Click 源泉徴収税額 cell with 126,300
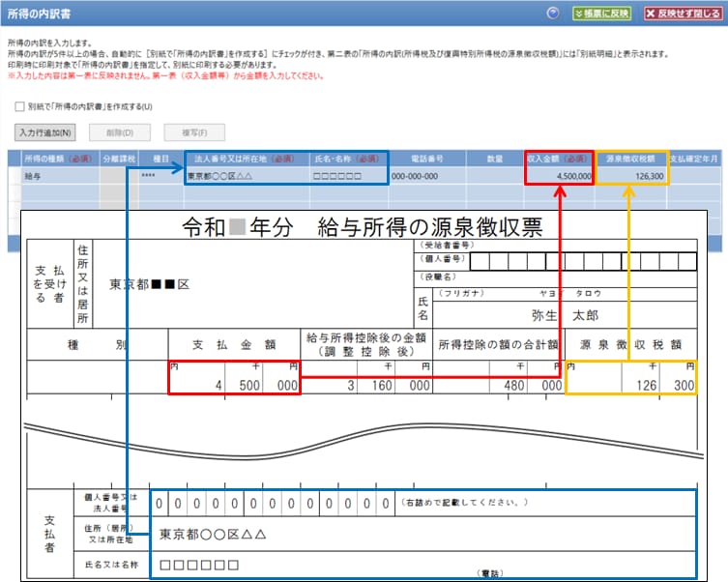This screenshot has width=728, height=582. click(x=631, y=177)
